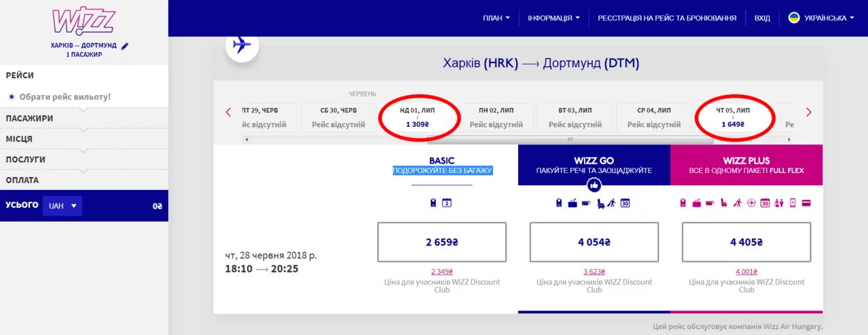Click the WIZZ PLUS mobile phone icon
This screenshot has height=335, width=868.
pyautogui.click(x=792, y=202)
